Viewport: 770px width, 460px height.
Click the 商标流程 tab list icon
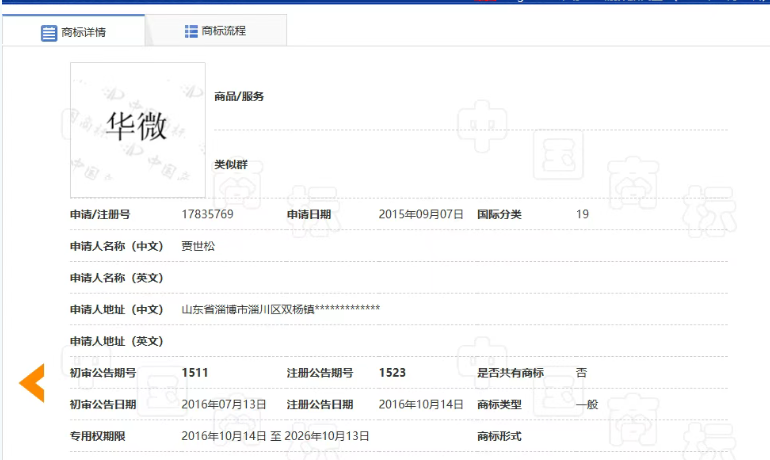click(191, 31)
